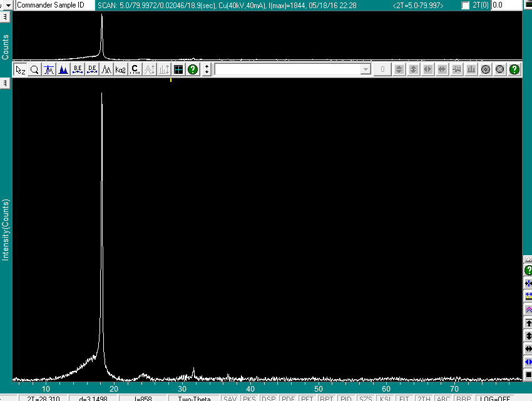The height and width of the screenshot is (401, 532).
Task: Click the green help icon on right sidebar
Action: [528, 270]
